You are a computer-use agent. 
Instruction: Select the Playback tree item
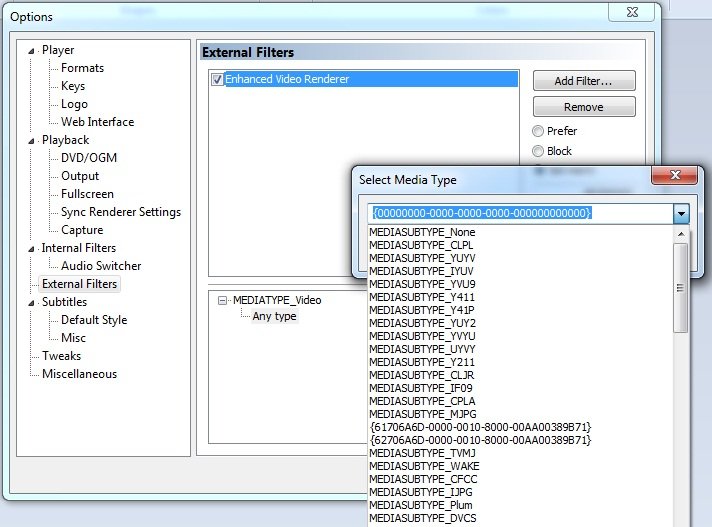click(x=65, y=140)
